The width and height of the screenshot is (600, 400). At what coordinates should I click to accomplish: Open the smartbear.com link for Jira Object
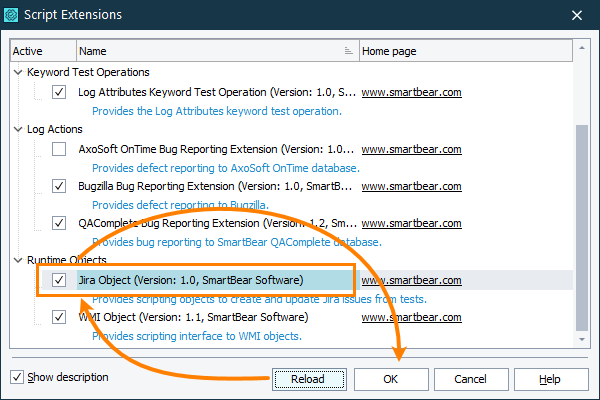pos(411,281)
